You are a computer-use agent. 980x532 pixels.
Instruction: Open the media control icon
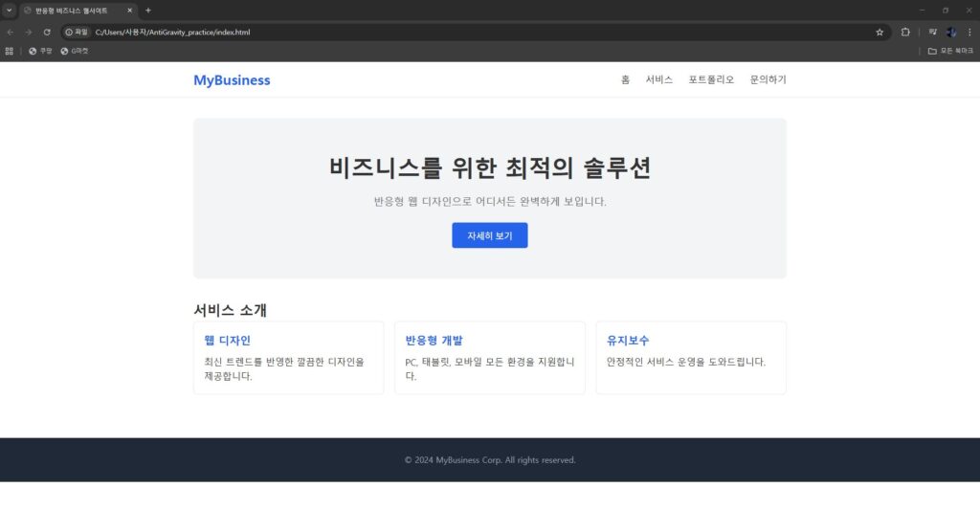pos(932,32)
